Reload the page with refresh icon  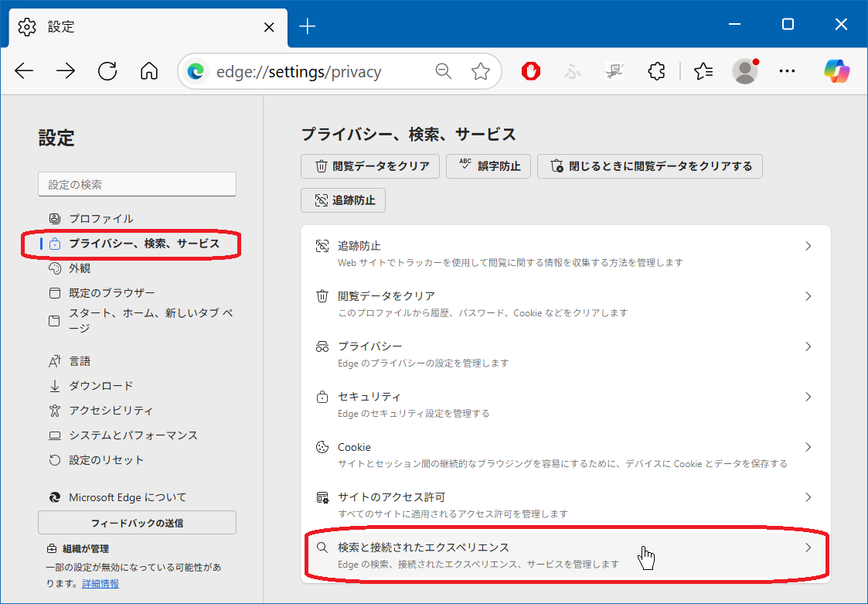tap(107, 72)
